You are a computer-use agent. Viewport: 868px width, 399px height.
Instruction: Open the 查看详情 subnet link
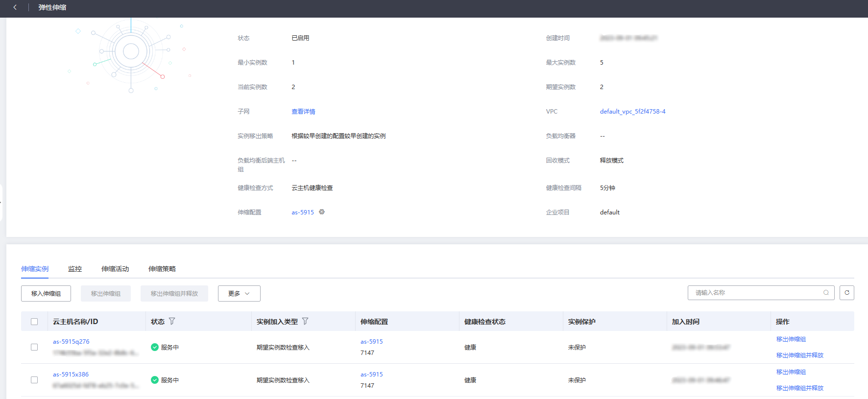point(303,112)
